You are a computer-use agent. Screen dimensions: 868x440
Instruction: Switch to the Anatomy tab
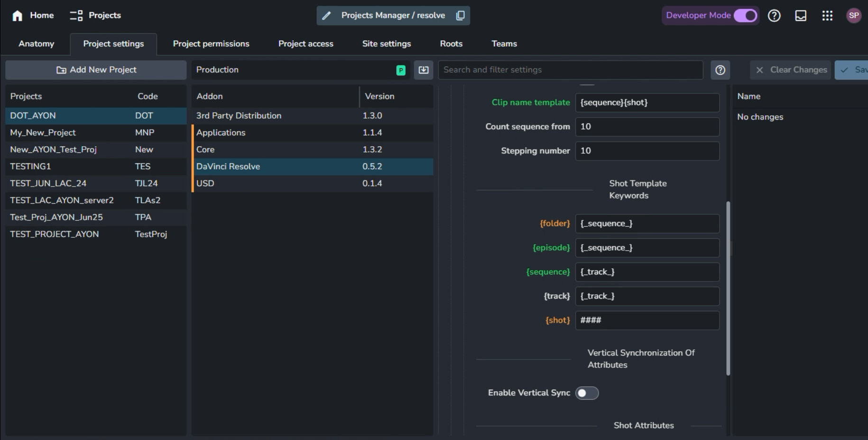pos(37,44)
